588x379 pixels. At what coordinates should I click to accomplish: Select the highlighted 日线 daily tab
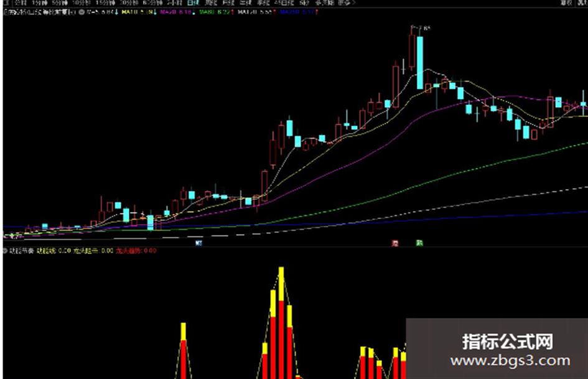(193, 2)
